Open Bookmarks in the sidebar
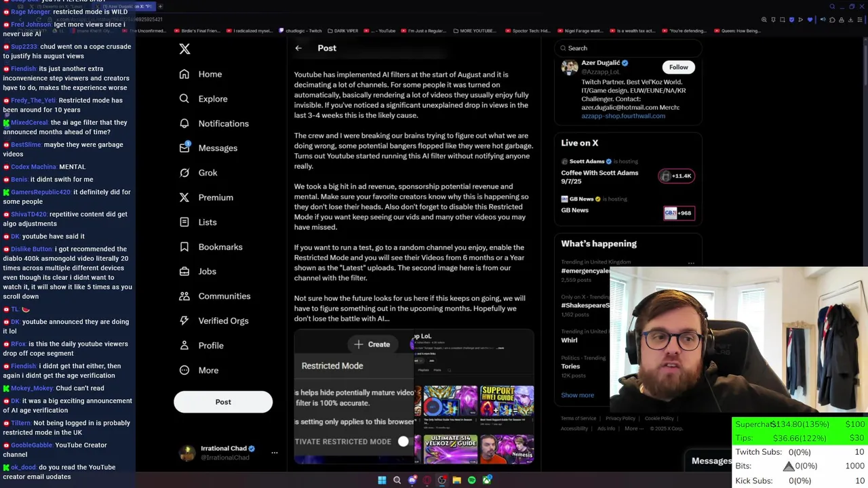Image resolution: width=868 pixels, height=488 pixels. [210, 247]
